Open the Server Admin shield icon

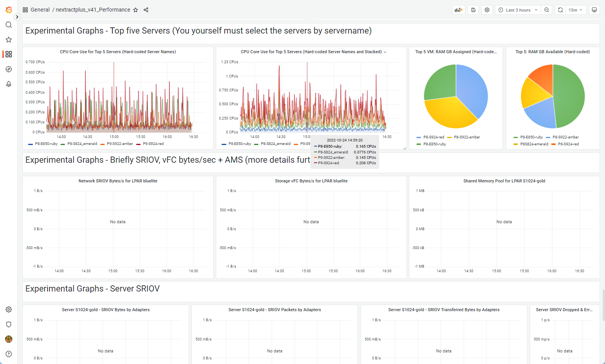point(8,324)
